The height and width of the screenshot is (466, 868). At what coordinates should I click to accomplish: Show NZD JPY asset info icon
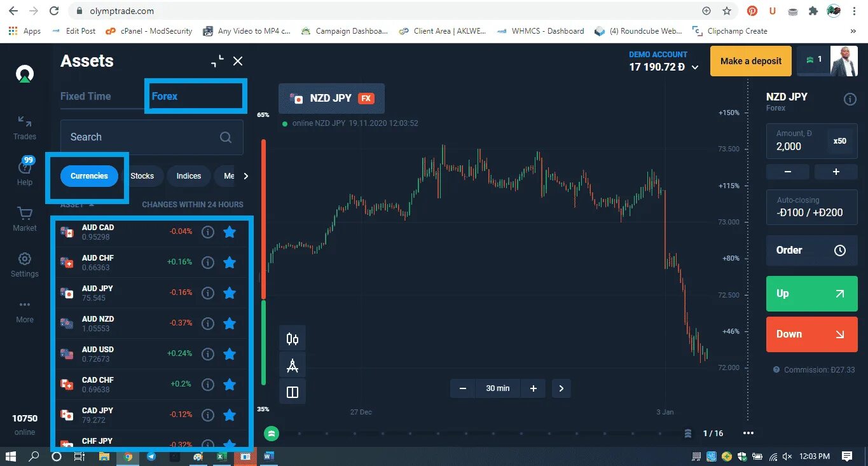[x=850, y=99]
